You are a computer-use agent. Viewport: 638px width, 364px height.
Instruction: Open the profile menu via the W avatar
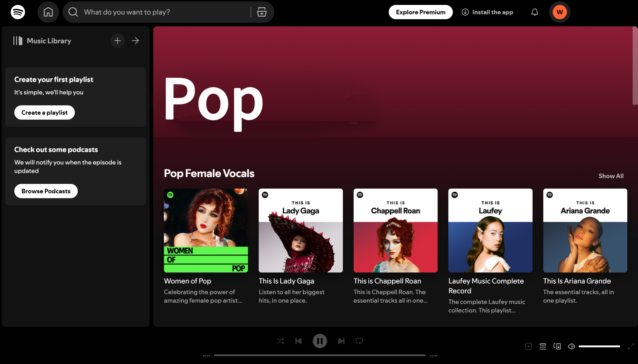(560, 12)
